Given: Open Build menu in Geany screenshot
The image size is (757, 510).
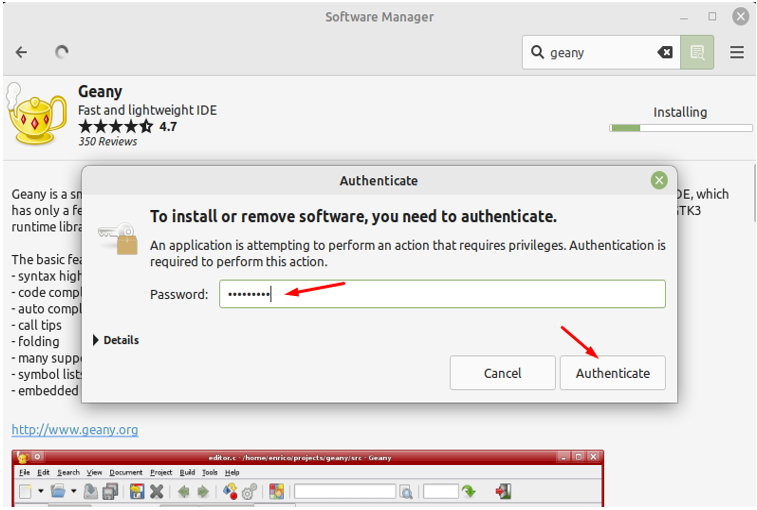Looking at the screenshot, I should pyautogui.click(x=187, y=472).
